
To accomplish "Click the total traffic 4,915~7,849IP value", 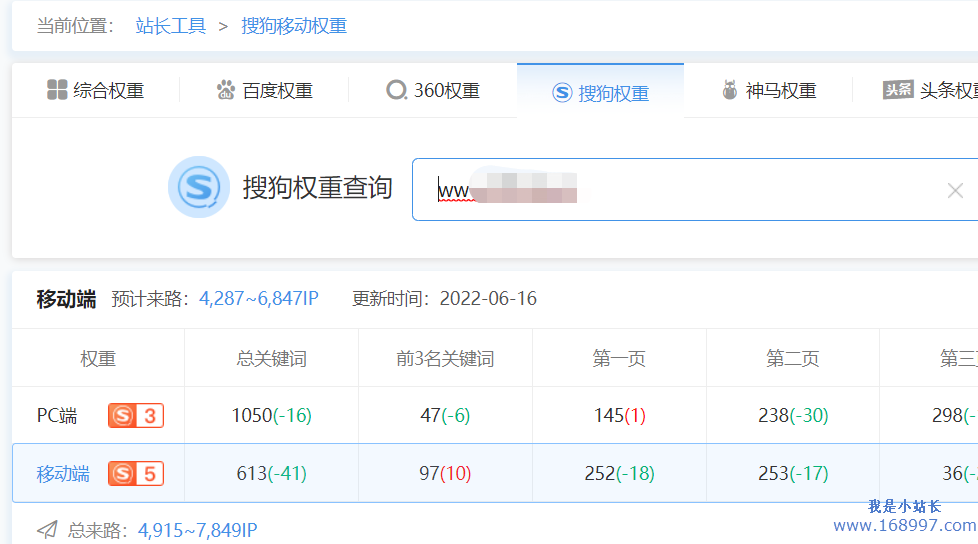I will (x=197, y=530).
